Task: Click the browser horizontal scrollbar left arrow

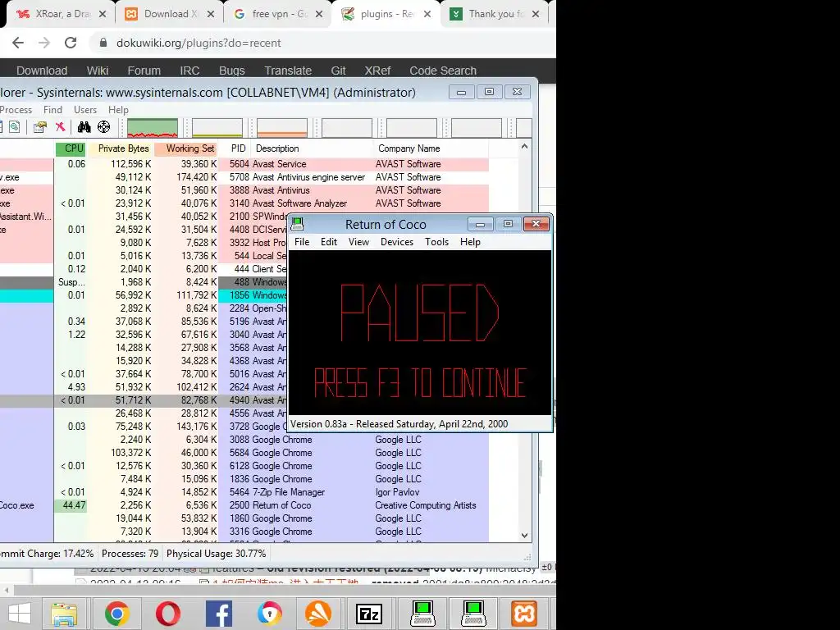Action: tap(7, 591)
